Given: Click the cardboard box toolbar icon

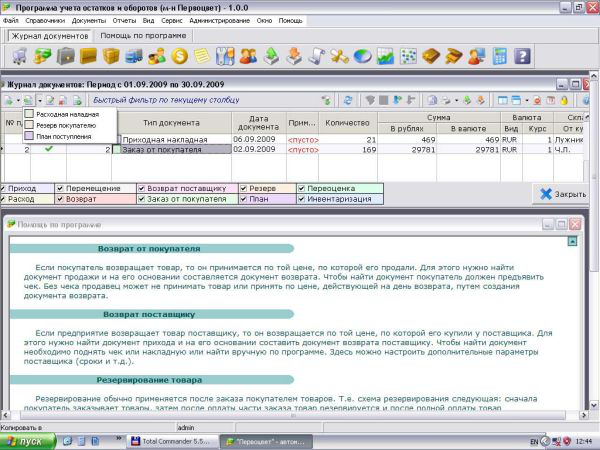Looking at the screenshot, I should (x=111, y=56).
